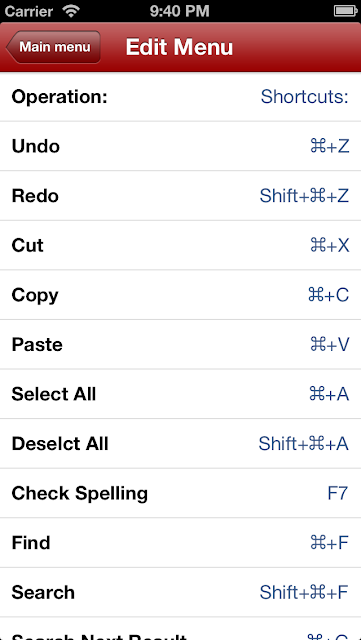Tap the battery status icon
This screenshot has width=361, height=640.
tap(345, 11)
